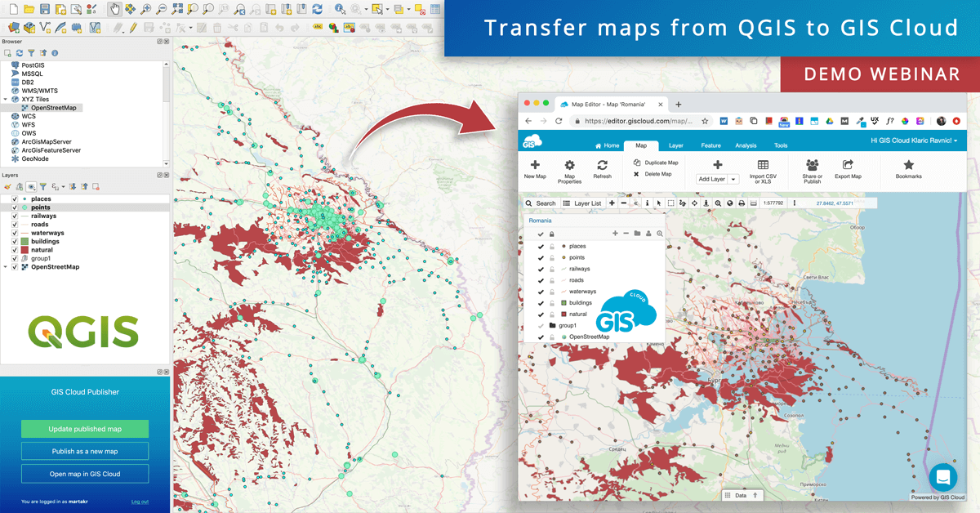The width and height of the screenshot is (980, 513).
Task: Click the filter legend funnel in Layers panel
Action: pos(42,187)
